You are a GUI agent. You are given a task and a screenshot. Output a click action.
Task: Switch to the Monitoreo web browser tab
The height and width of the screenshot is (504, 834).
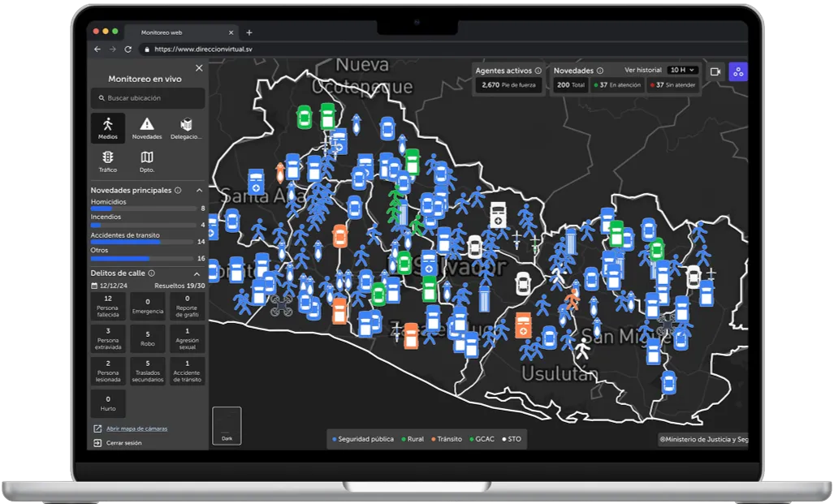tap(181, 32)
